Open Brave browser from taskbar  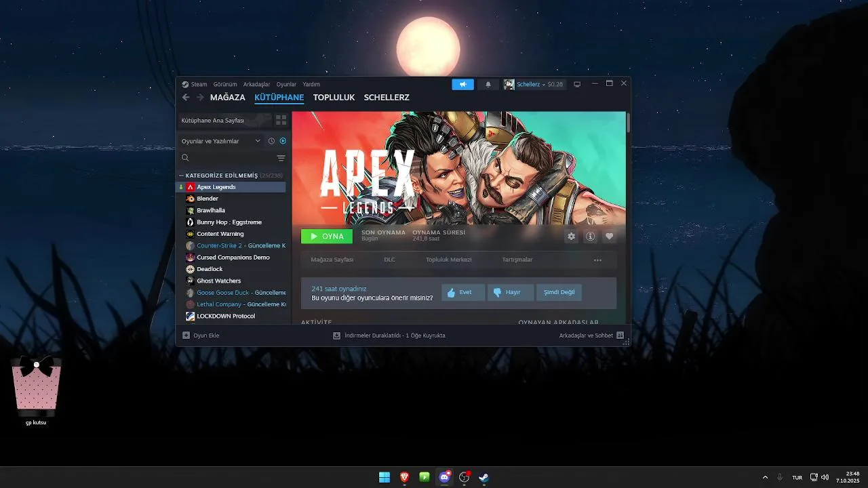coord(405,477)
